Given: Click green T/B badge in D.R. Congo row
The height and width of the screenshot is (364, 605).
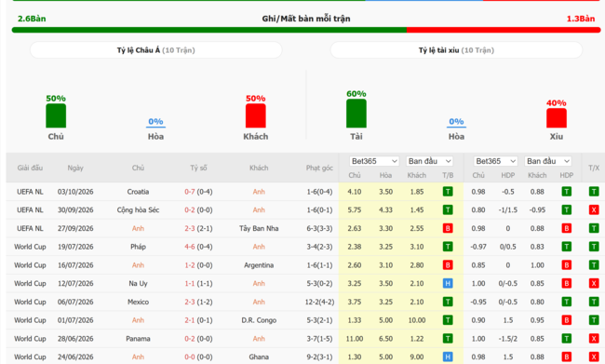Looking at the screenshot, I should [x=448, y=320].
